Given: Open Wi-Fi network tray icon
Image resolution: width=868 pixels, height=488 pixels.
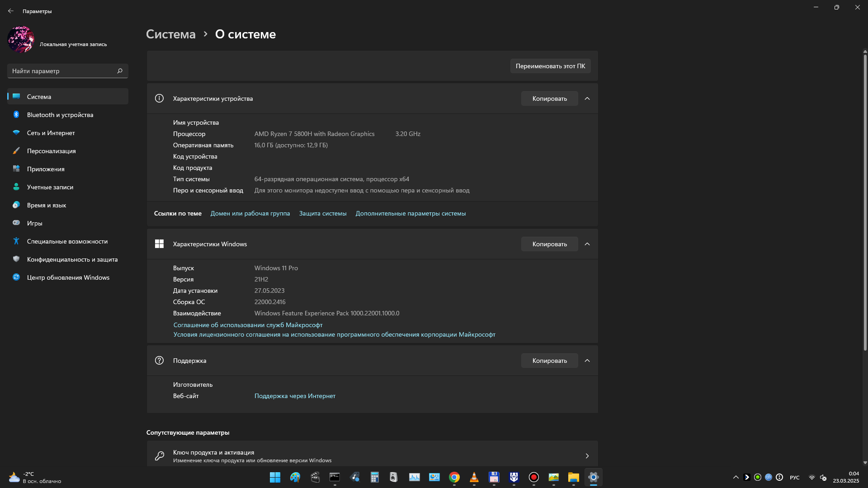Looking at the screenshot, I should [x=812, y=477].
